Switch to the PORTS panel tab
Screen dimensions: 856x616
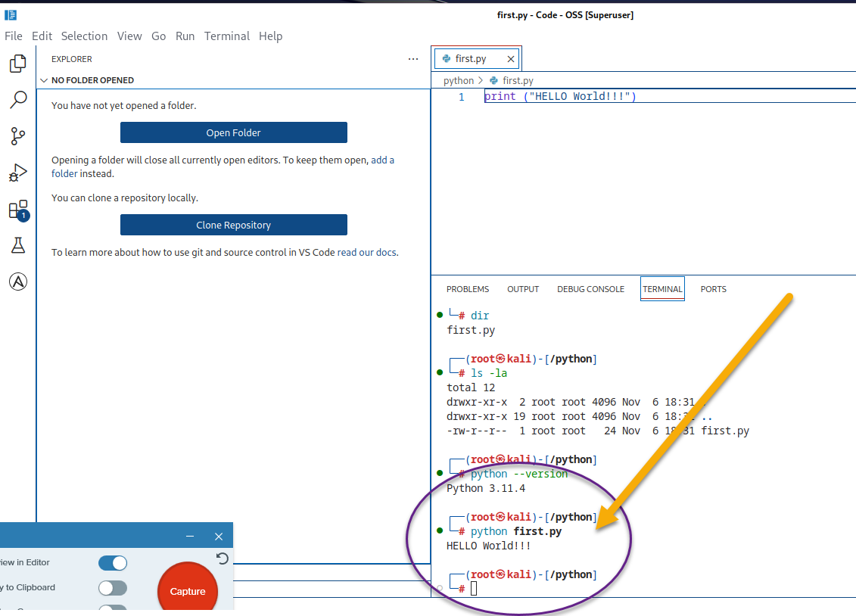point(714,289)
